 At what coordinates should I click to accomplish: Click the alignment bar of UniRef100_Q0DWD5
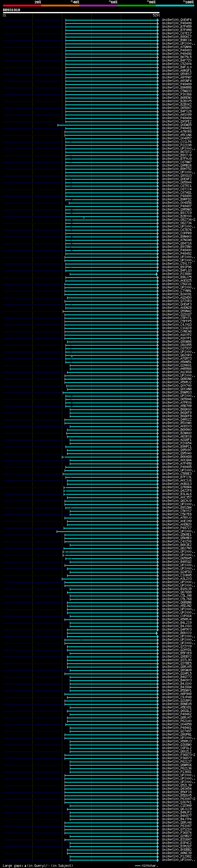[x=108, y=125]
